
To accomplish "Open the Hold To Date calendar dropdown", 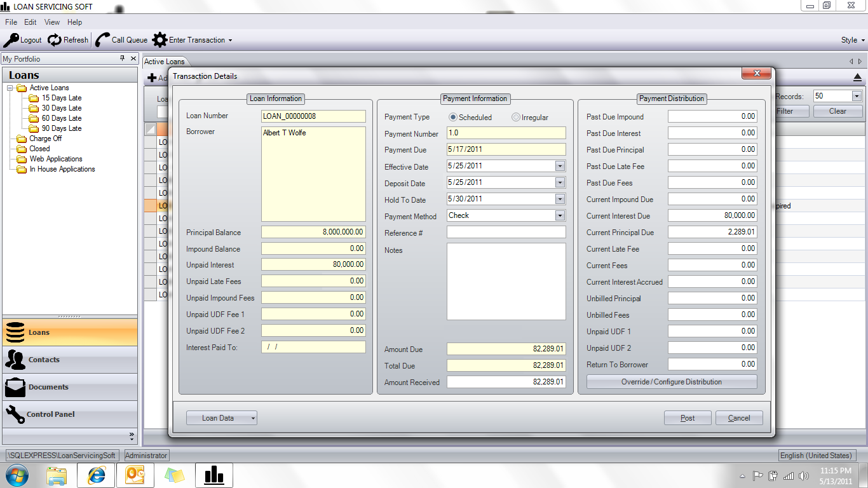I will [x=560, y=199].
